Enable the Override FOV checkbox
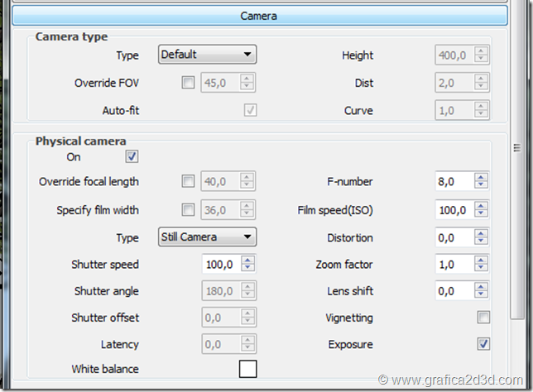The height and width of the screenshot is (392, 533). point(188,83)
